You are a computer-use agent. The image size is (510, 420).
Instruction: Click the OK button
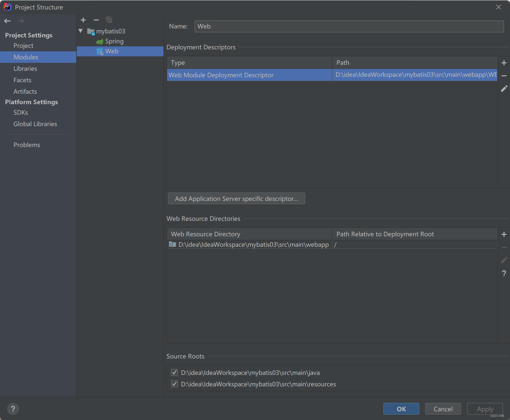click(x=401, y=409)
